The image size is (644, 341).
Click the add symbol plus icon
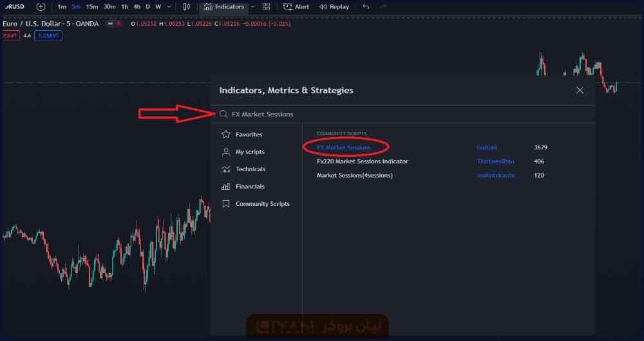click(41, 6)
